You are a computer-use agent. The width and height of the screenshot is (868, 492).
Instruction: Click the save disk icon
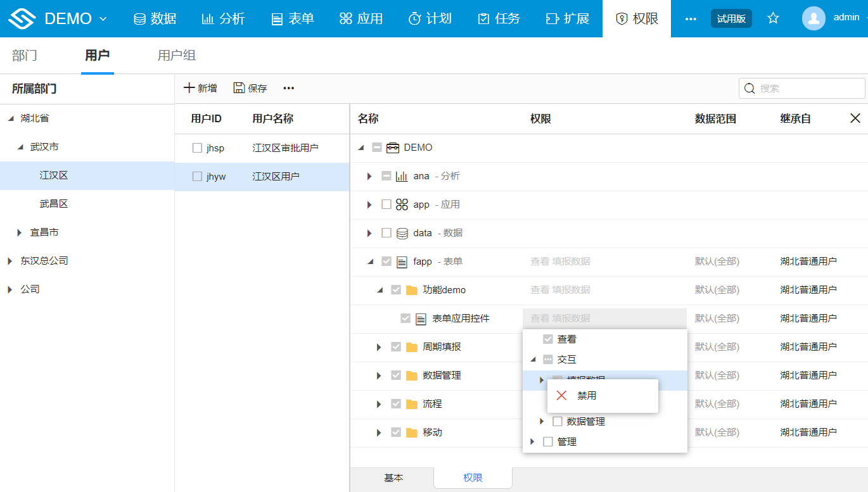click(239, 88)
